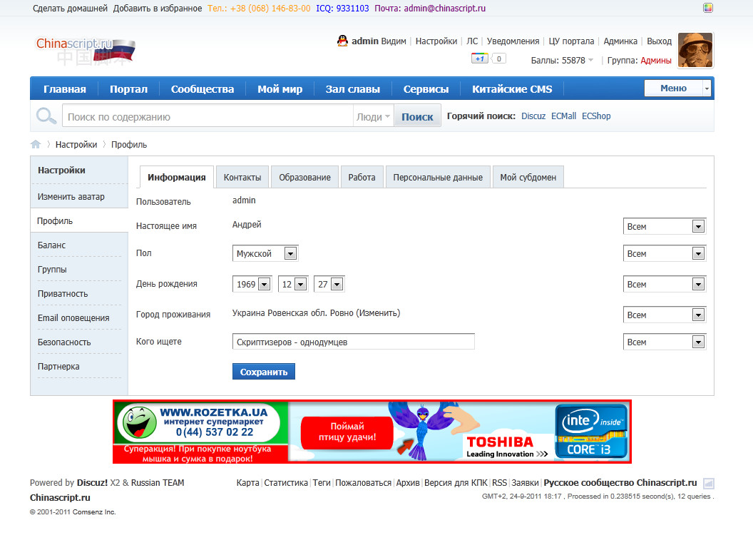Open the ЛС private messages link
The width and height of the screenshot is (753, 560).
click(472, 41)
